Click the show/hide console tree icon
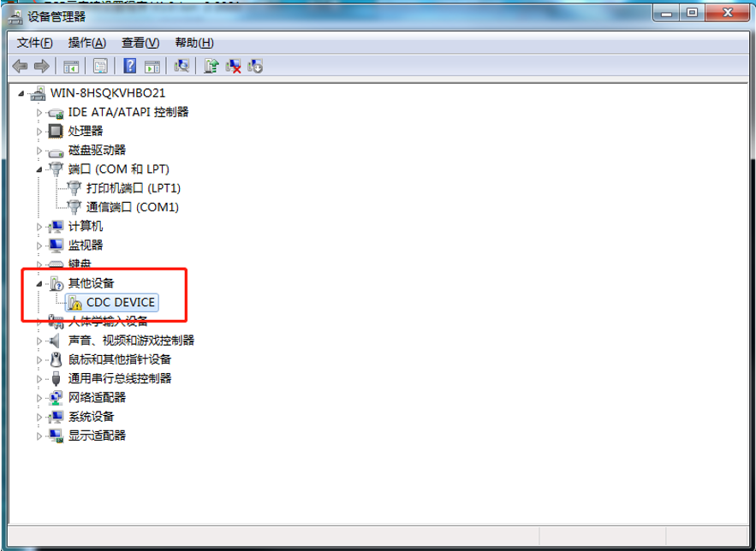This screenshot has height=551, width=756. 72,66
